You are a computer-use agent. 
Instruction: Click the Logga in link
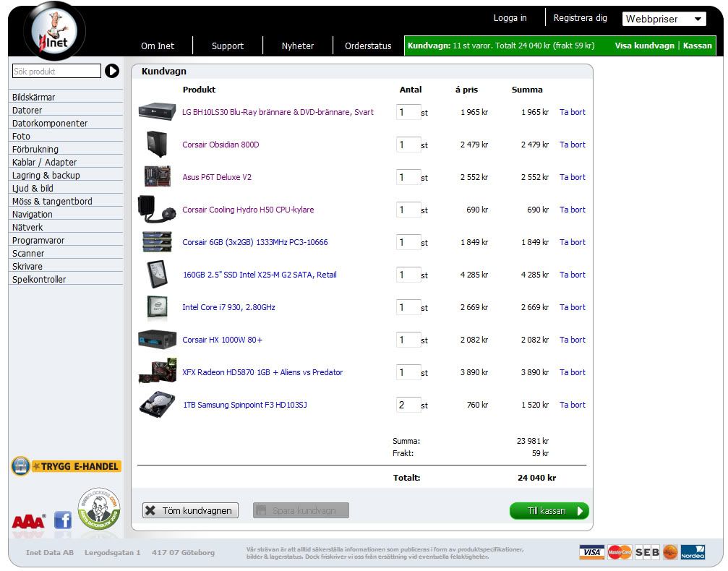(x=510, y=18)
